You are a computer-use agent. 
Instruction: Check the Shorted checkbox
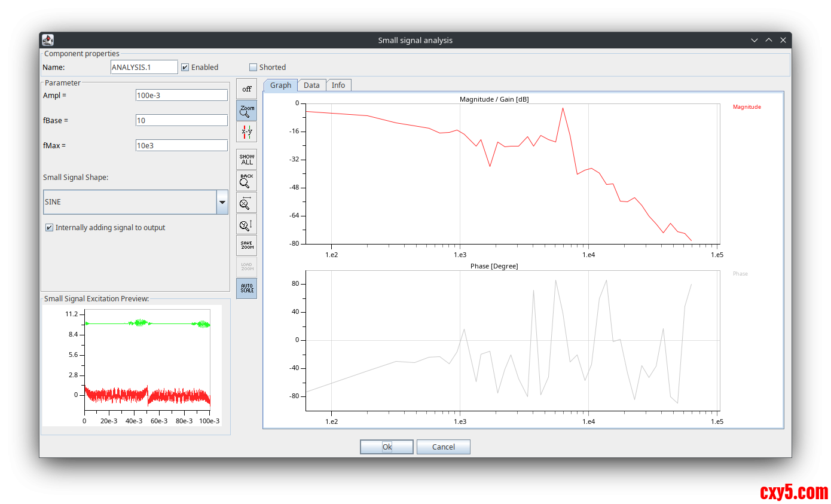[x=253, y=68]
